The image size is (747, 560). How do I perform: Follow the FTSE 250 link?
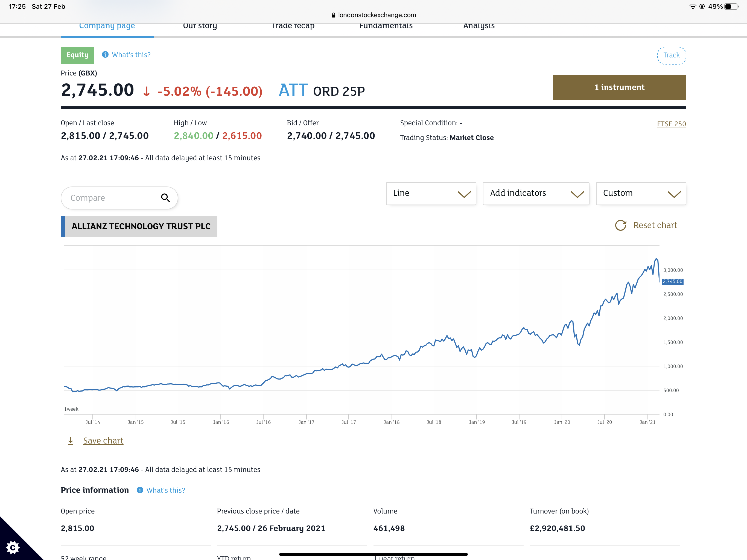click(671, 124)
